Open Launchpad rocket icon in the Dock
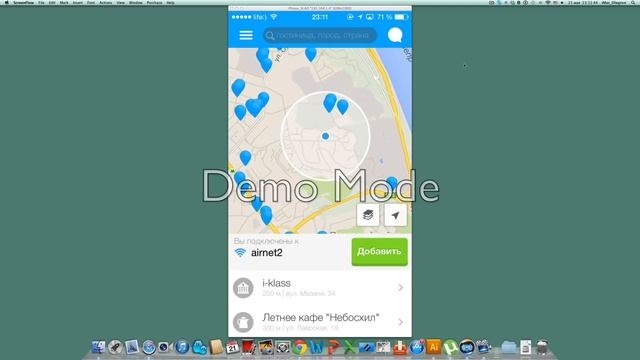640x360 pixels. point(115,347)
